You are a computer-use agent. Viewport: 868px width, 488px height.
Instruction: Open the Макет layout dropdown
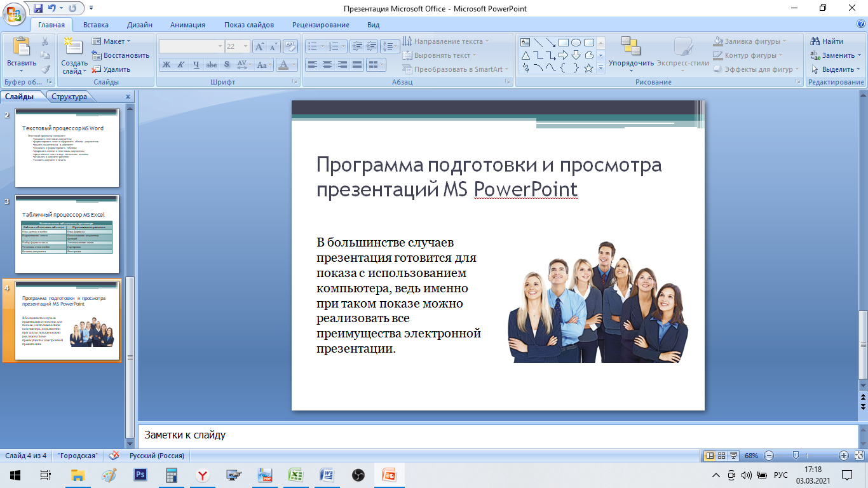pyautogui.click(x=111, y=41)
